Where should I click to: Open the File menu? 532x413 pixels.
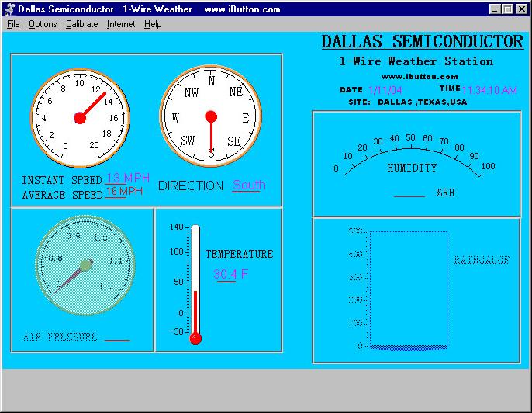tap(13, 24)
